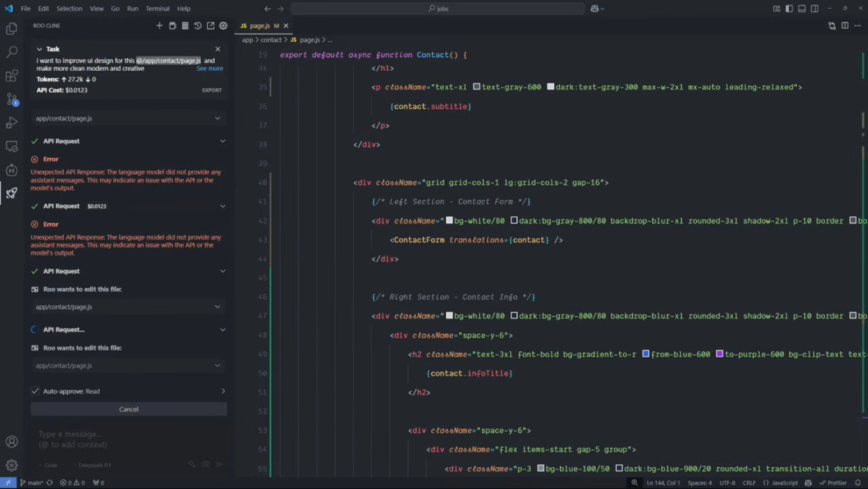Viewport: 868px width, 489px height.
Task: Toggle primary side bar visibility
Action: coord(789,9)
